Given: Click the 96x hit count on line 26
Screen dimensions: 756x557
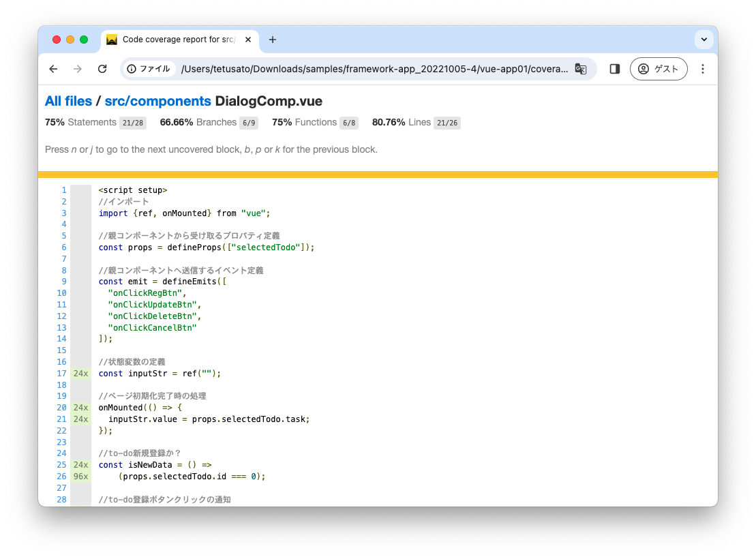Looking at the screenshot, I should click(80, 477).
